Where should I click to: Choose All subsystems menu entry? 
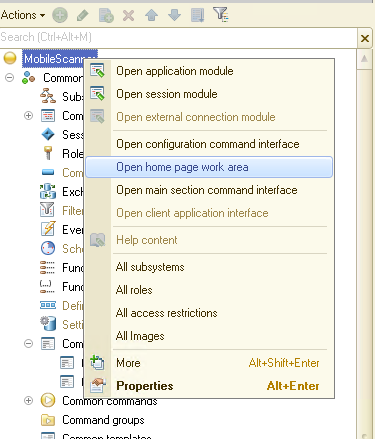[x=209, y=267]
